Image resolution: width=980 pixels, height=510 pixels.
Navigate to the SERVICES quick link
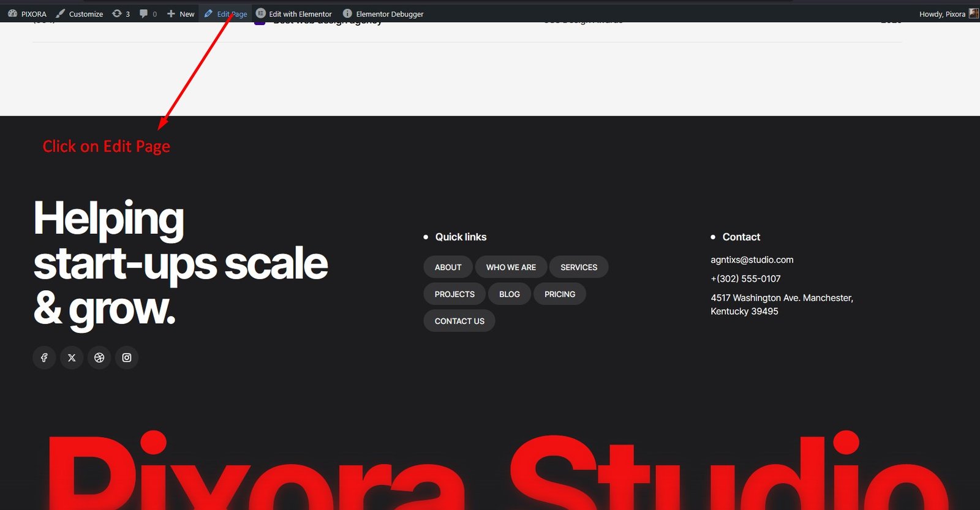[x=578, y=267]
